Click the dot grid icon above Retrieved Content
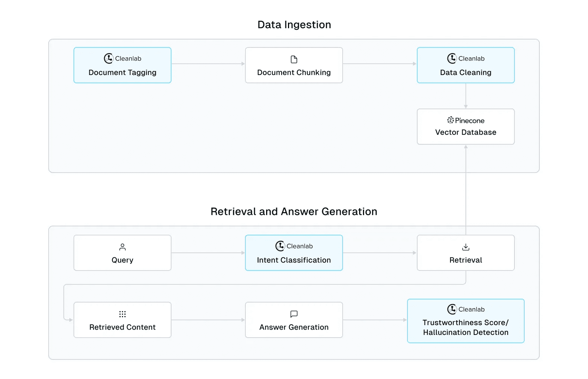588x379 pixels. click(x=122, y=314)
